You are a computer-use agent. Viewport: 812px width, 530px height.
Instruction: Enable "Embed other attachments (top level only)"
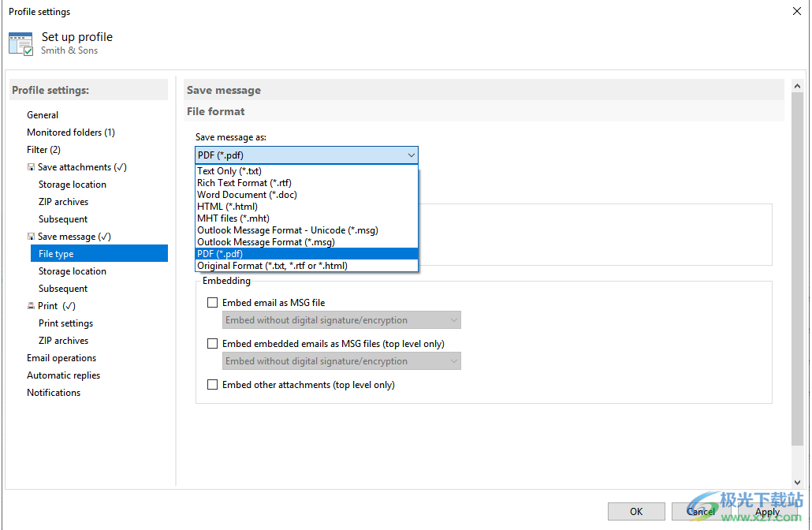[212, 384]
